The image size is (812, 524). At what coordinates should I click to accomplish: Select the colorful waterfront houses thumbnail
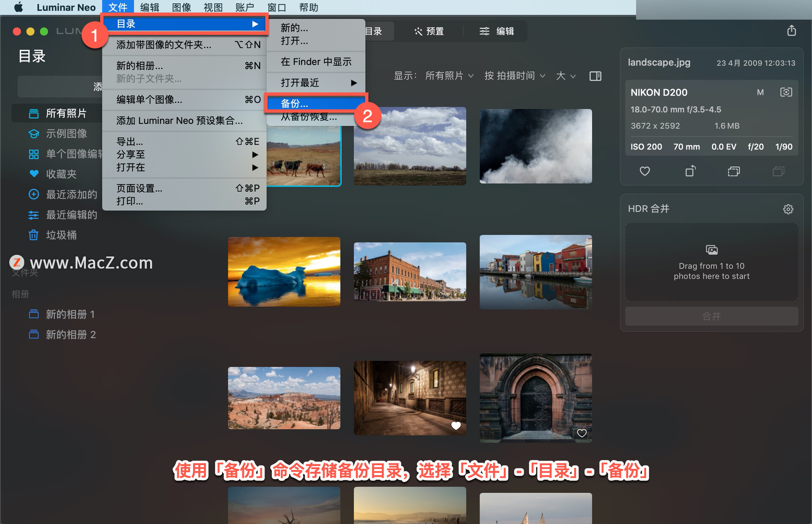pos(535,272)
